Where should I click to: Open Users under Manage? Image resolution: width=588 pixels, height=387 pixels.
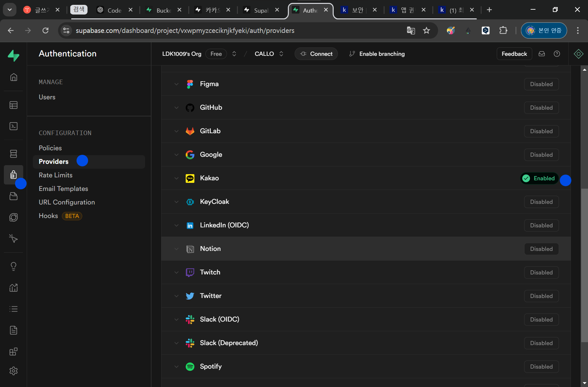tap(47, 97)
